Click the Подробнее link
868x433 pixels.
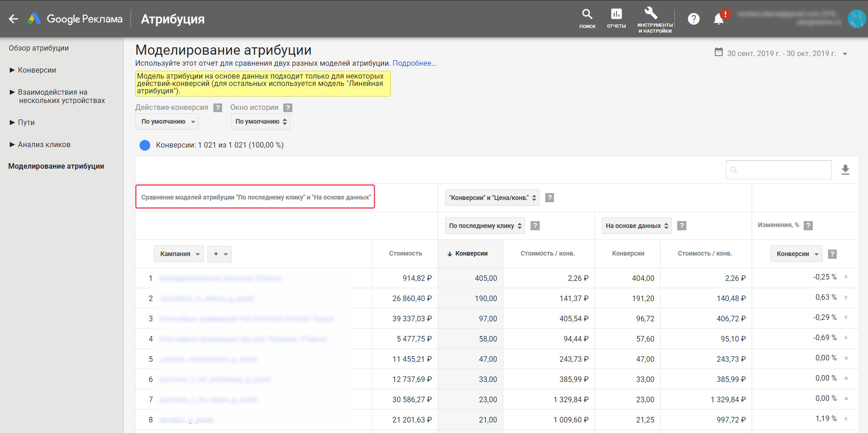[414, 63]
